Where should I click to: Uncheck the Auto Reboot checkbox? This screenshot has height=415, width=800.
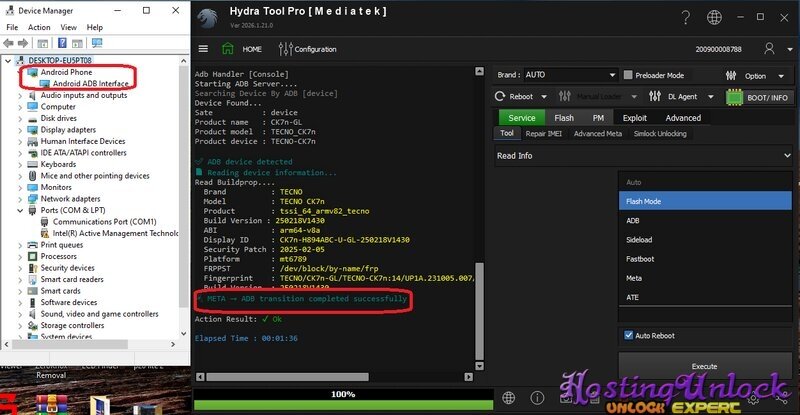tap(628, 335)
